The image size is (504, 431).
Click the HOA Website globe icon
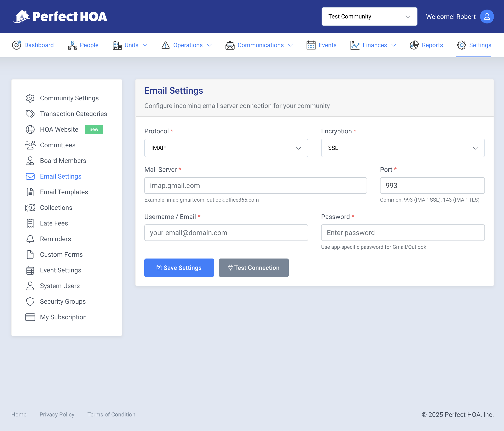[30, 129]
